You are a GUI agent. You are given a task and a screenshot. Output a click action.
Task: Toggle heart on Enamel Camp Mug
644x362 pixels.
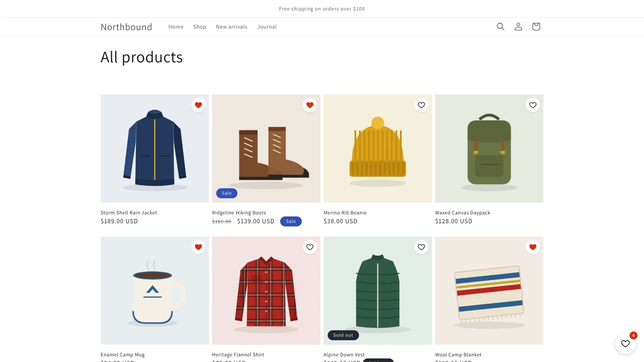[198, 247]
